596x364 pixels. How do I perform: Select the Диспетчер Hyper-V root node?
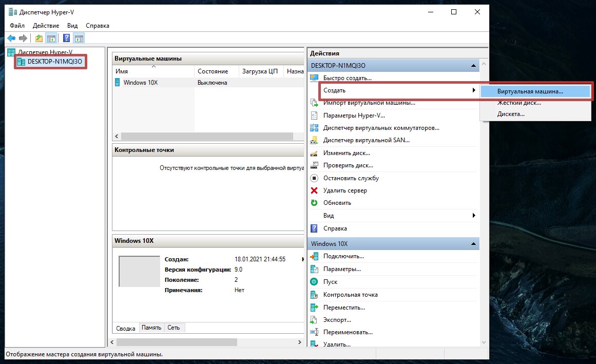click(x=45, y=52)
